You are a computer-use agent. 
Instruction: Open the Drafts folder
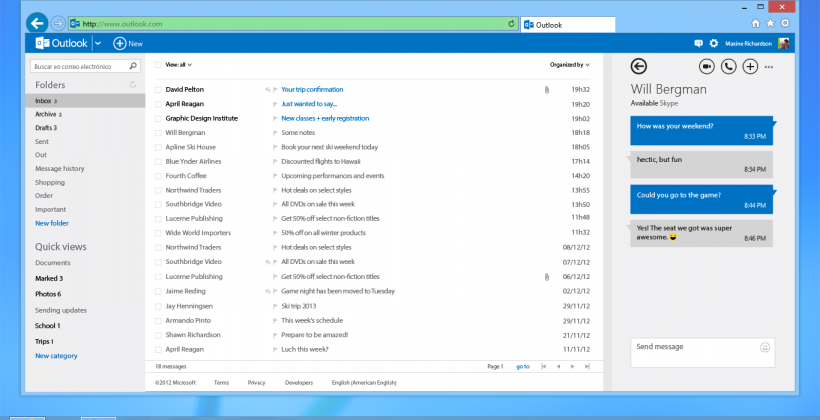46,128
